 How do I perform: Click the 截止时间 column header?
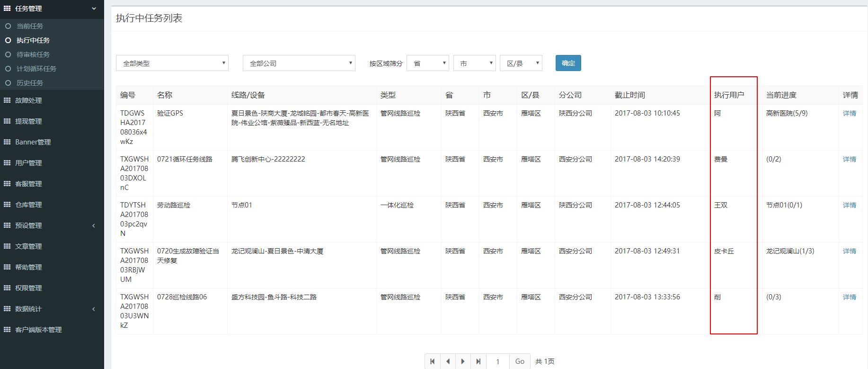629,95
